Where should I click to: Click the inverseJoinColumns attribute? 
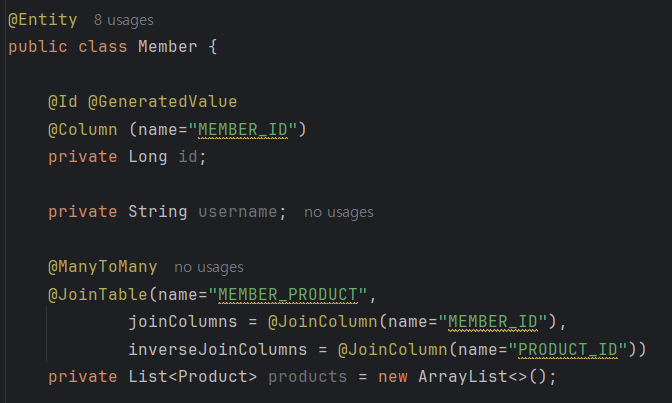pyautogui.click(x=218, y=349)
